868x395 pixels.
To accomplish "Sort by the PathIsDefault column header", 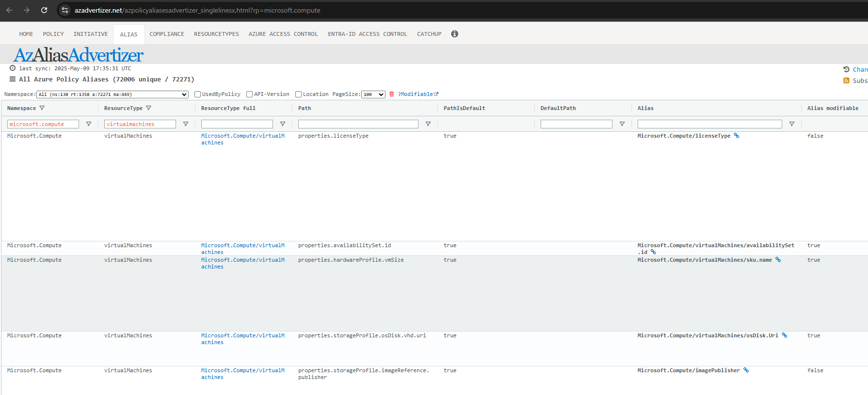I will click(464, 108).
